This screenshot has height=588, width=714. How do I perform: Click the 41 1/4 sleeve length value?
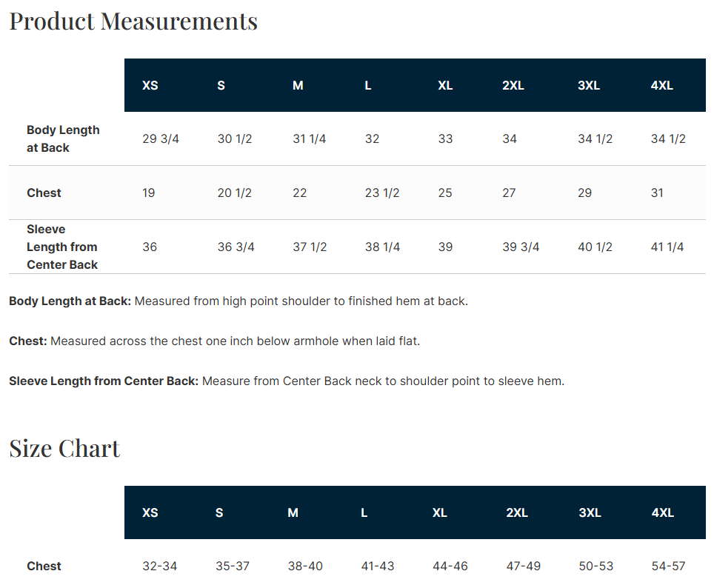pos(667,247)
